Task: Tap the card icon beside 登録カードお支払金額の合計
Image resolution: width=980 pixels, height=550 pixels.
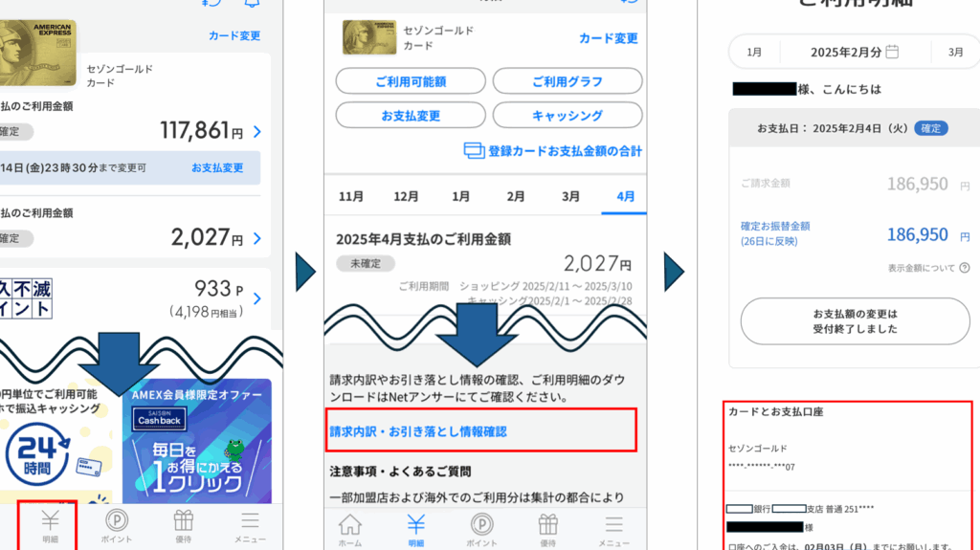Action: [474, 151]
